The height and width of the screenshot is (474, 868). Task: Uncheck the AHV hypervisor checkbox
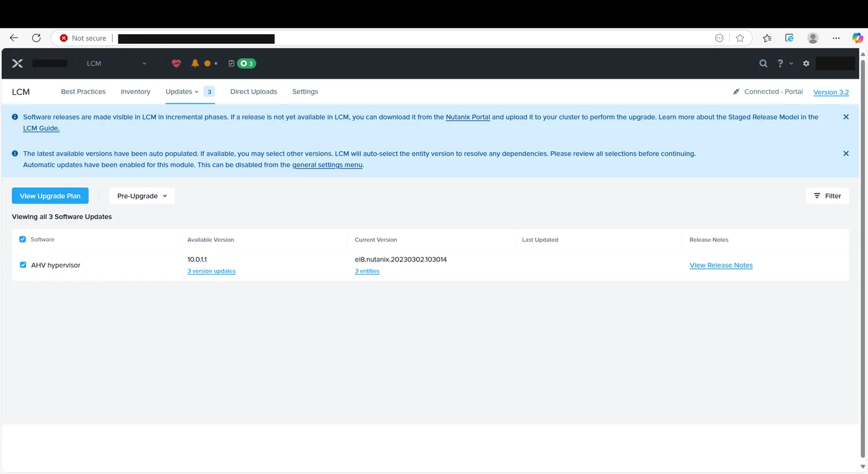point(23,265)
